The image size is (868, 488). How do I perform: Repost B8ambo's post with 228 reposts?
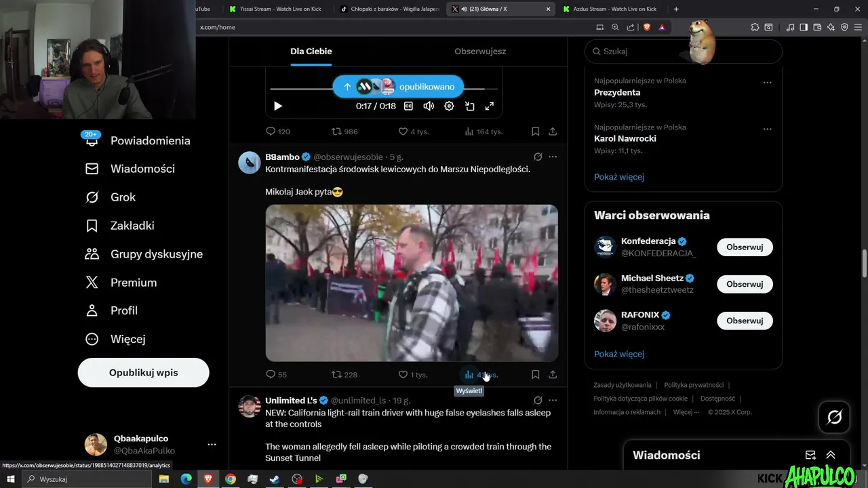(x=344, y=374)
